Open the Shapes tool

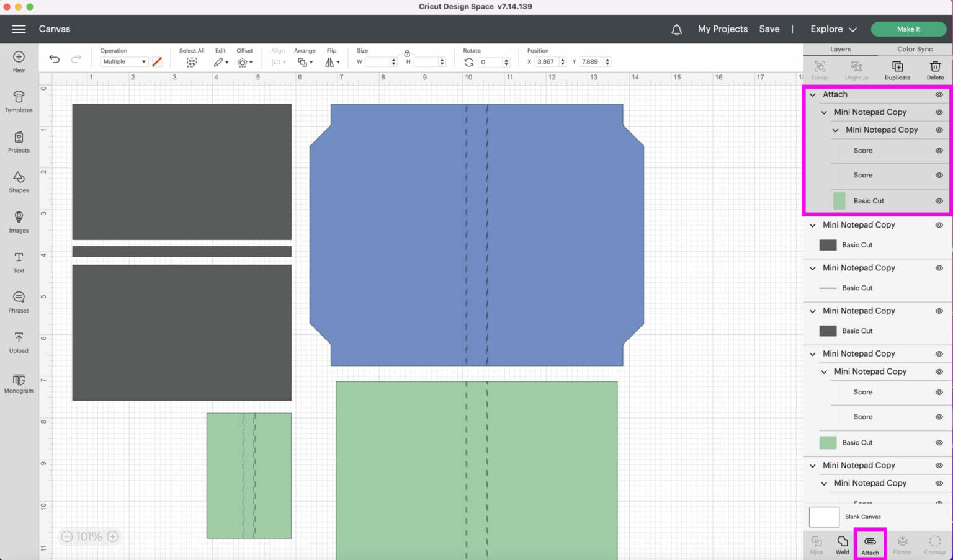(x=19, y=181)
